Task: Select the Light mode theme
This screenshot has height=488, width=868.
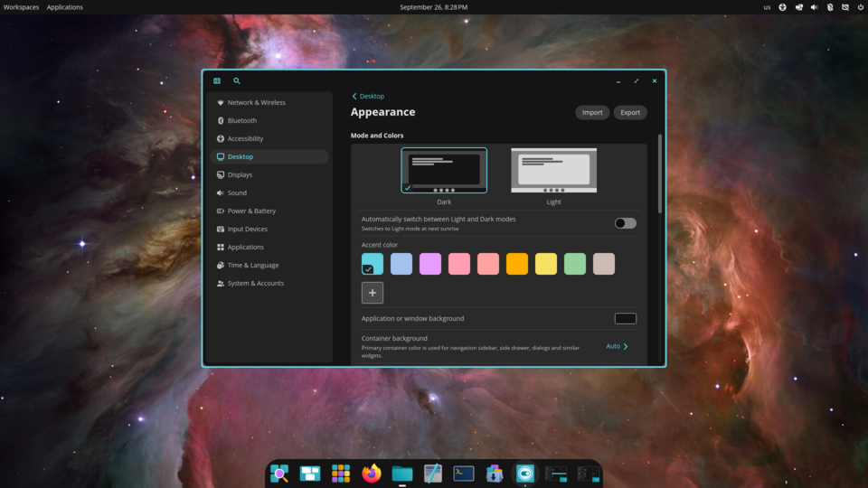Action: pos(553,172)
